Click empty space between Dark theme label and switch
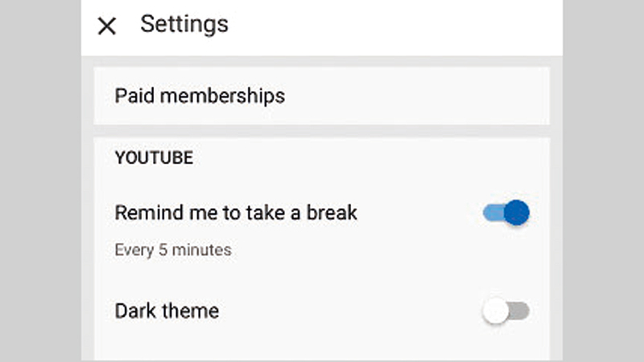The width and height of the screenshot is (644, 362). click(346, 311)
